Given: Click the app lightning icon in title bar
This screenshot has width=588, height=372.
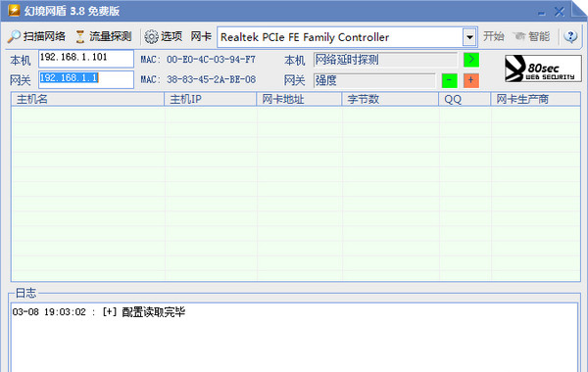Looking at the screenshot, I should click(14, 10).
